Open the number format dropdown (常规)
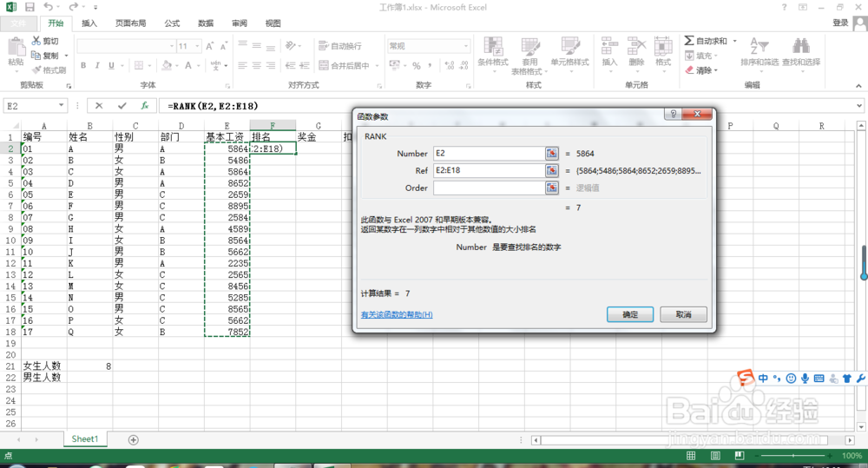Image resolution: width=868 pixels, height=468 pixels. tap(466, 46)
